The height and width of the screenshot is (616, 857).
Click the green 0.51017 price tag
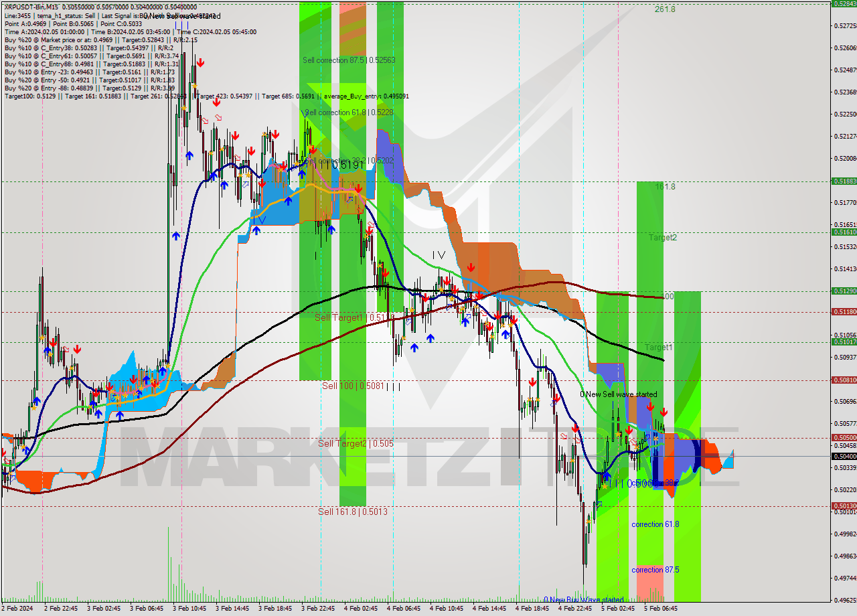[844, 341]
